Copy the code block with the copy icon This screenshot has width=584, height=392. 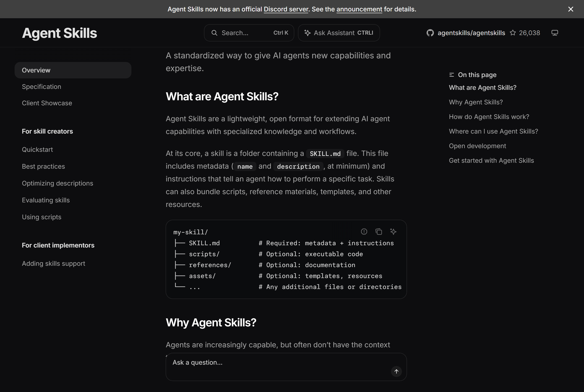click(x=379, y=232)
